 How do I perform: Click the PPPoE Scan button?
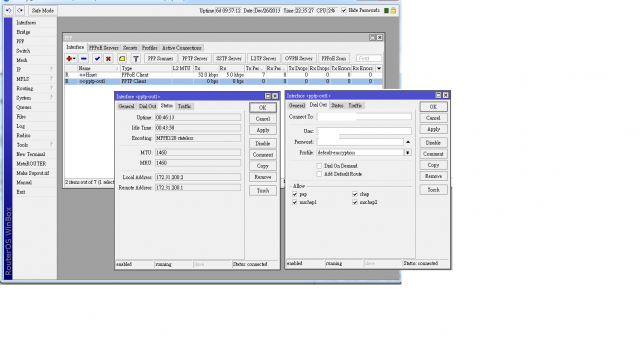click(333, 59)
